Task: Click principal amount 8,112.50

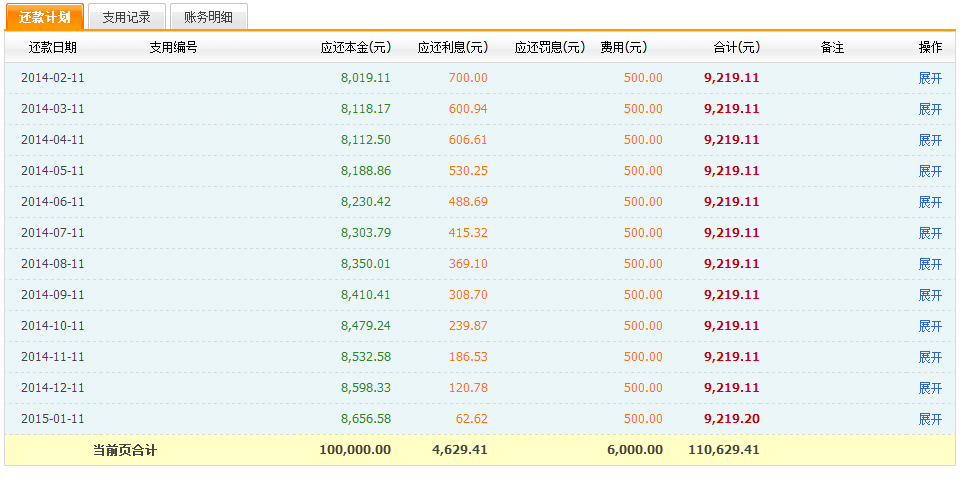Action: click(x=365, y=140)
